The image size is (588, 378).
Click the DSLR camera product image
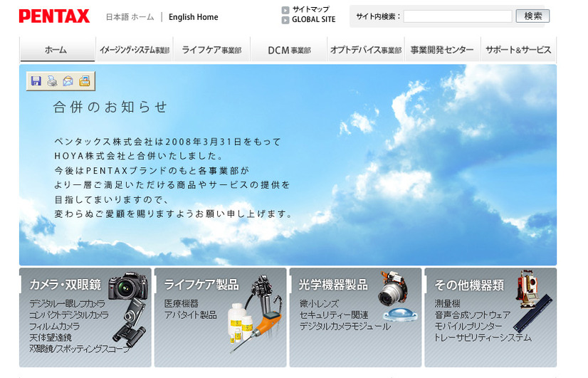pyautogui.click(x=128, y=286)
